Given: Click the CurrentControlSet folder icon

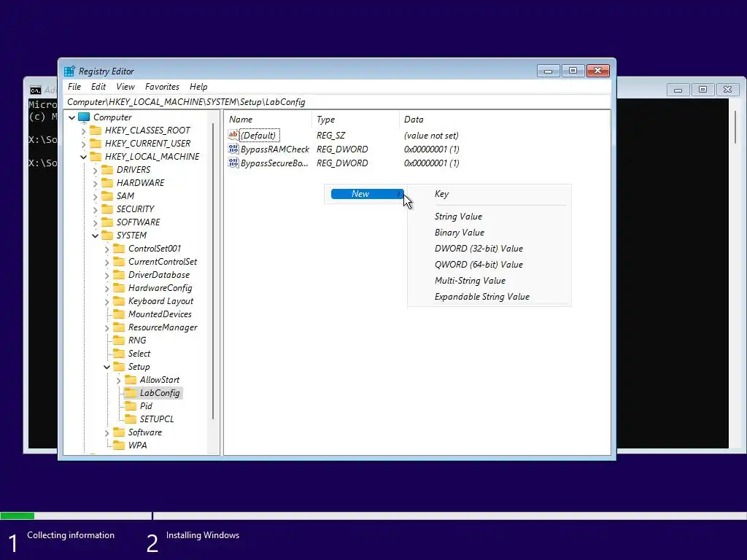Looking at the screenshot, I should (x=119, y=262).
